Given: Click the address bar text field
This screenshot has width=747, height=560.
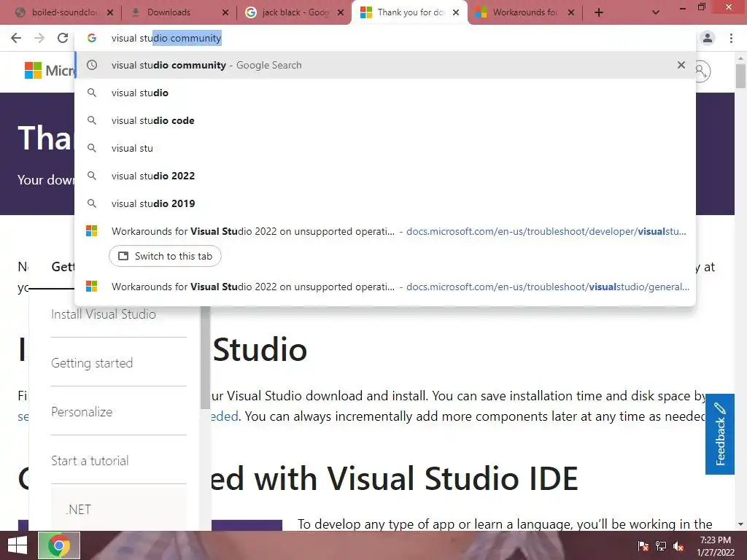Looking at the screenshot, I should coord(385,38).
